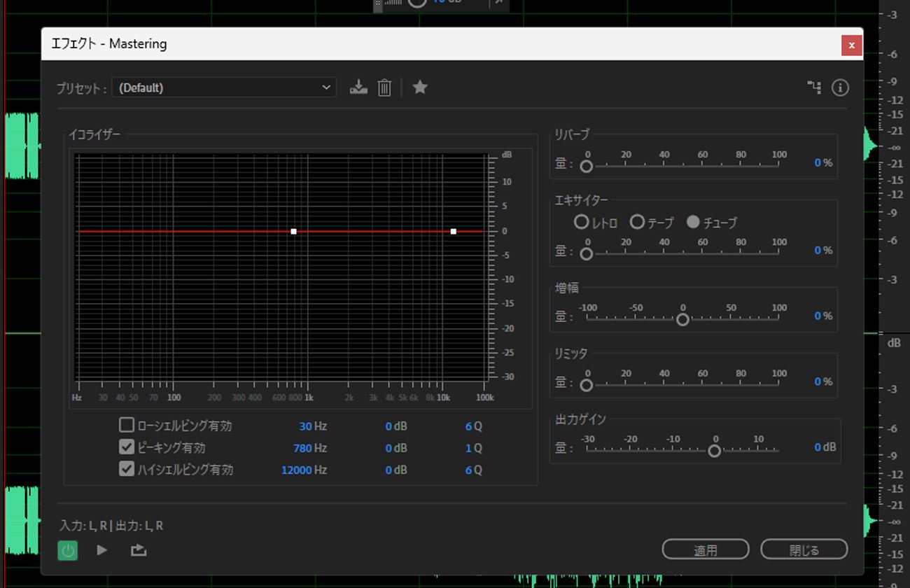Delete the selected preset with the trash icon
This screenshot has width=910, height=588.
(x=384, y=87)
